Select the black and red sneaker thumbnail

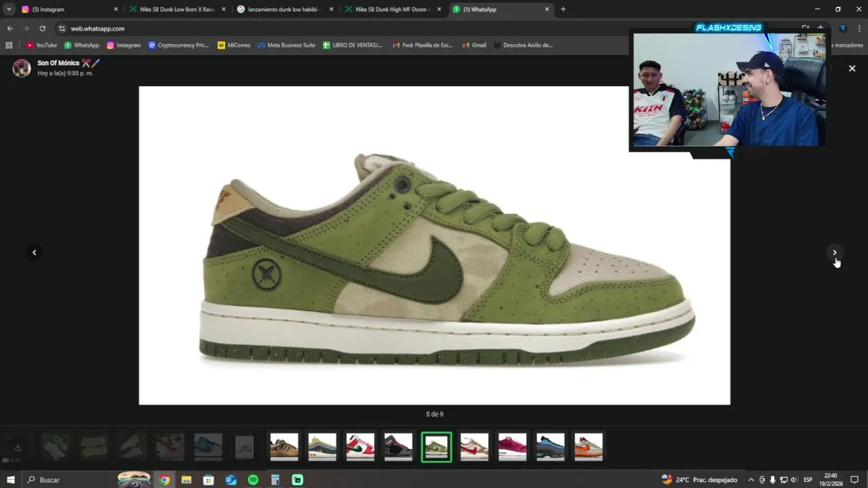(x=398, y=447)
